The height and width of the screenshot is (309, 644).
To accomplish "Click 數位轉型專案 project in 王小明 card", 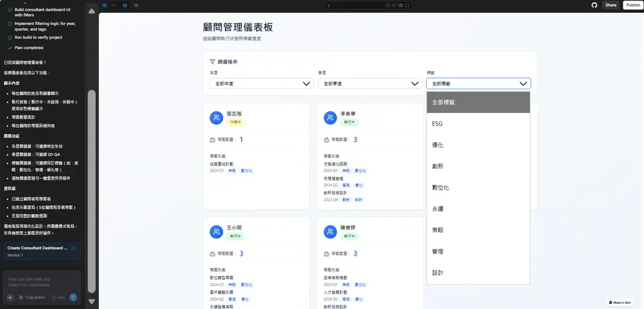I will tap(221, 278).
